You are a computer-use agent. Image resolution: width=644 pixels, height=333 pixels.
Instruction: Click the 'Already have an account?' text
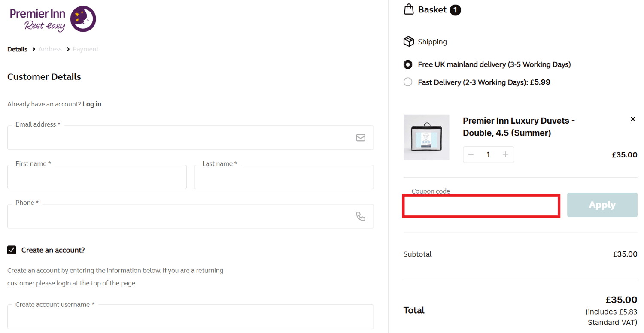click(x=44, y=104)
